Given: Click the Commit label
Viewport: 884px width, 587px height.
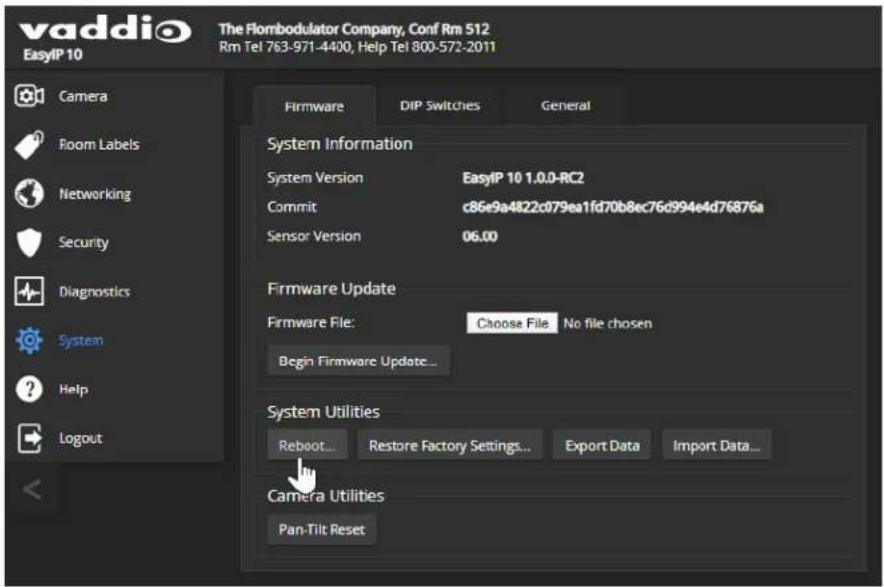Looking at the screenshot, I should pyautogui.click(x=292, y=207).
